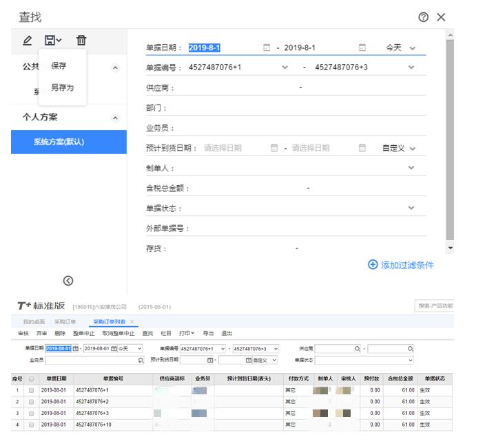Click 添加过滤条件 link
Image resolution: width=485 pixels, height=448 pixels.
coord(406,265)
